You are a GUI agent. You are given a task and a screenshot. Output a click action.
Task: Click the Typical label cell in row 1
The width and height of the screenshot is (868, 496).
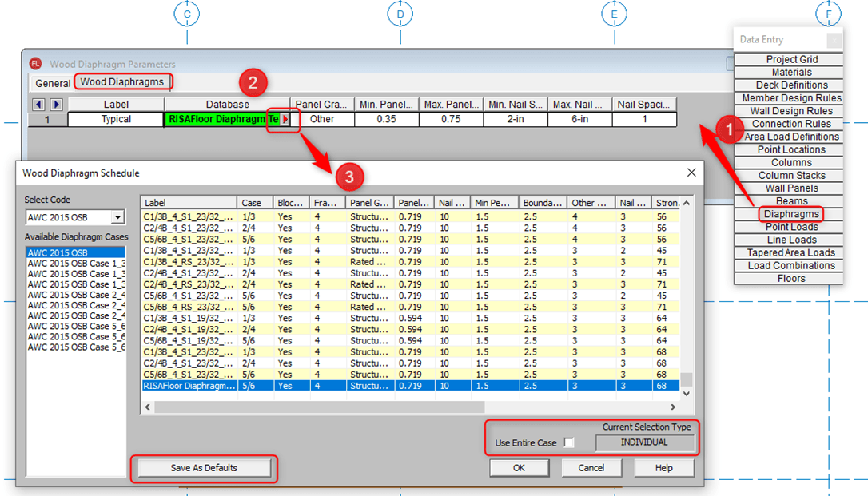point(116,119)
